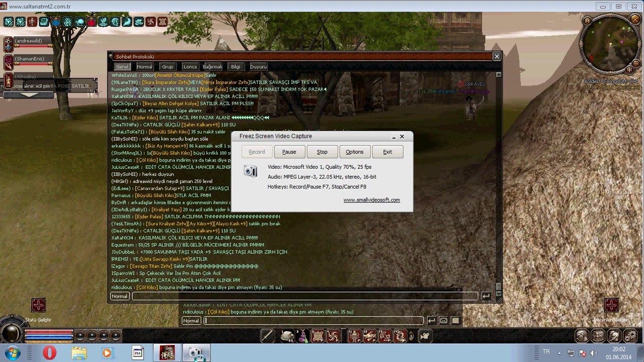Click the red potion buff icon
Screen dimensions: 644x362
[x=91, y=22]
